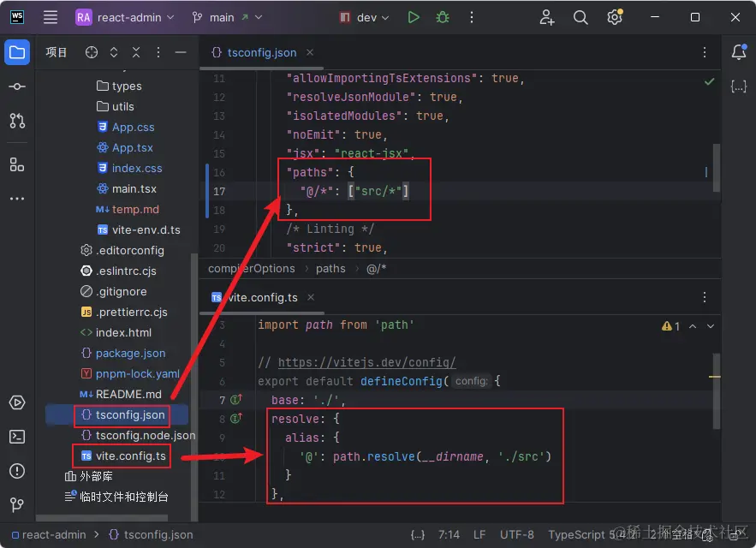The width and height of the screenshot is (756, 548).
Task: Open Code With Me user icon
Action: [x=547, y=17]
